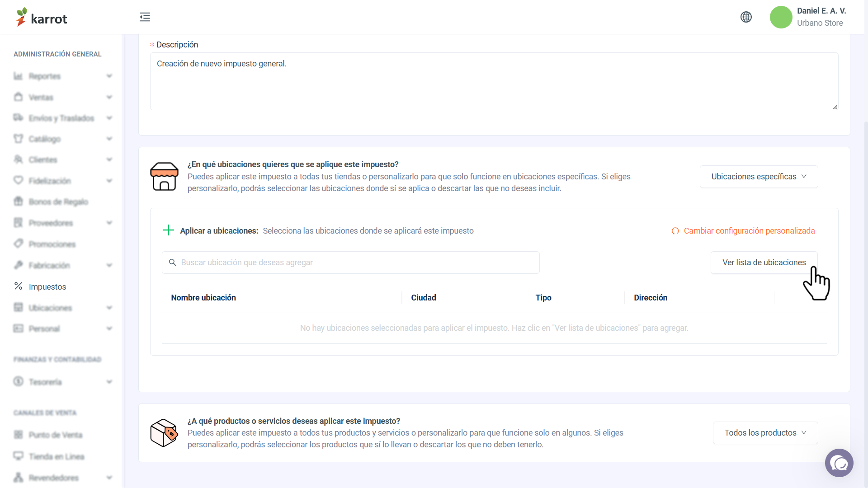Open the Todos los productos dropdown
The width and height of the screenshot is (868, 488).
[765, 433]
